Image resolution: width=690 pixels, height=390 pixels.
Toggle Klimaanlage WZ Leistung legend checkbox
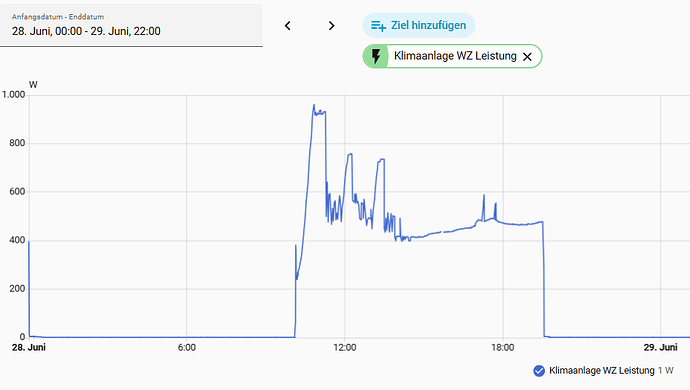tap(539, 371)
